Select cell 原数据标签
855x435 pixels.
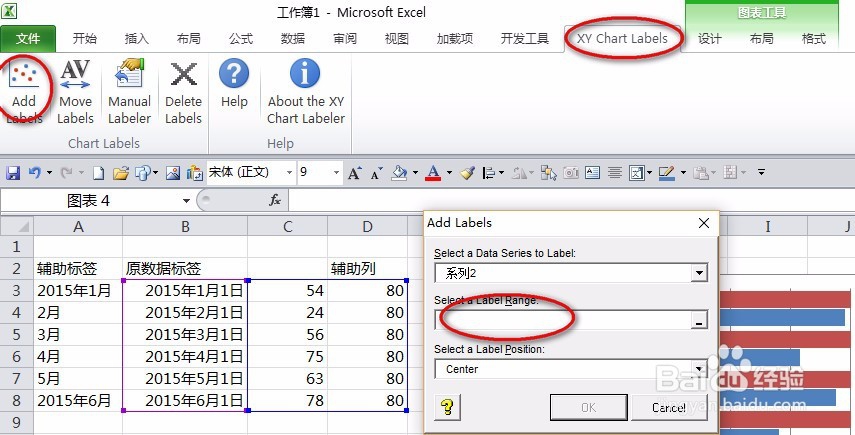point(185,268)
